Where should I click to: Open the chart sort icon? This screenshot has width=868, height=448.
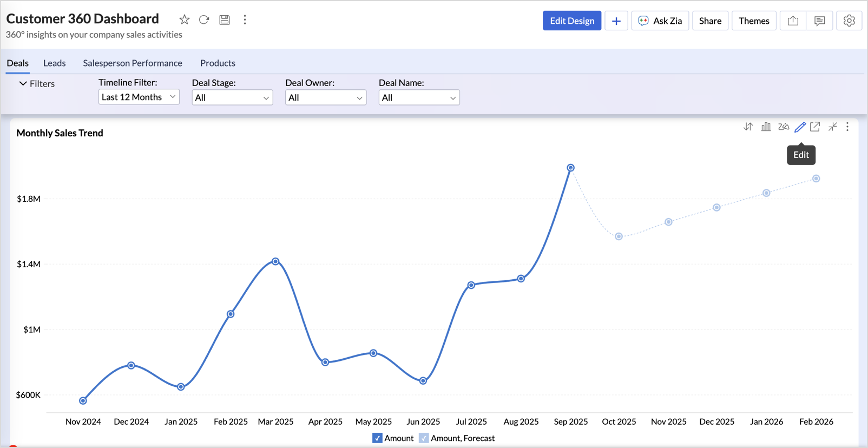(x=748, y=127)
